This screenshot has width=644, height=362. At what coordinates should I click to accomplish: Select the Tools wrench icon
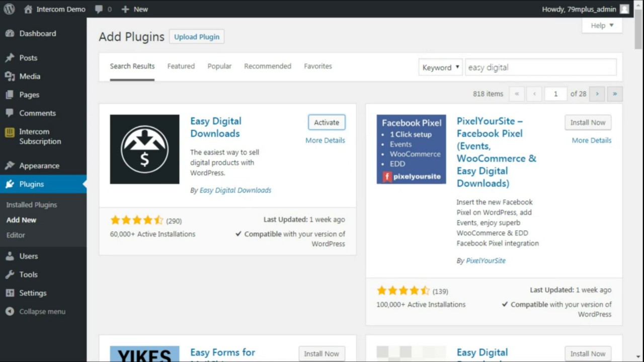[x=10, y=275]
